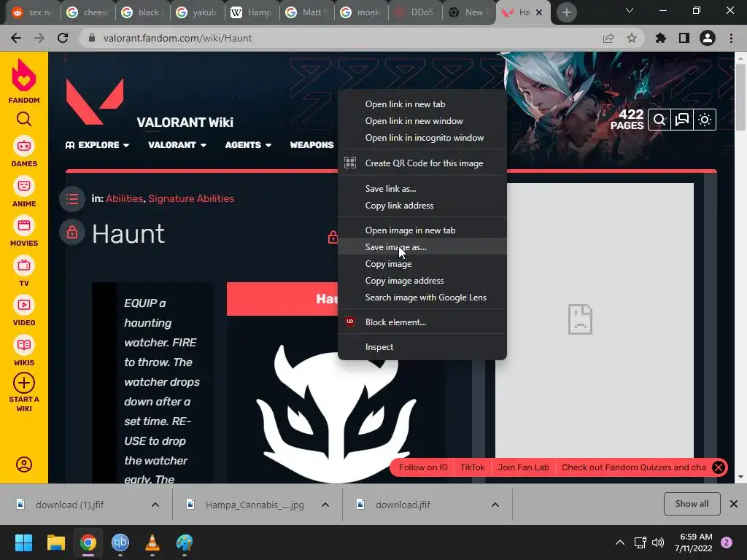Open Windows Start menu
Screen dimensions: 747x560
click(x=23, y=542)
